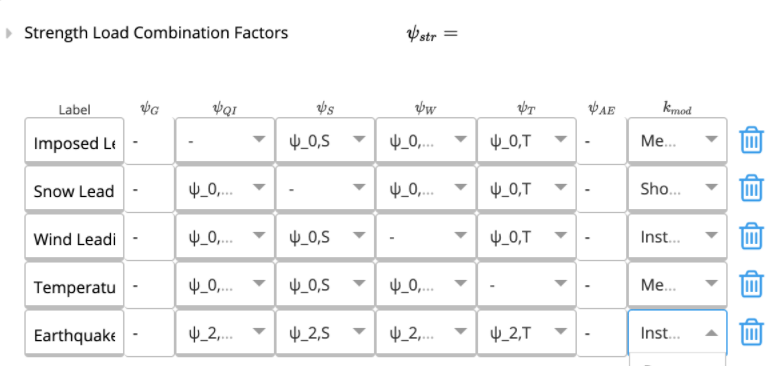
Task: Edit the Imposed Lead label field
Action: (74, 140)
